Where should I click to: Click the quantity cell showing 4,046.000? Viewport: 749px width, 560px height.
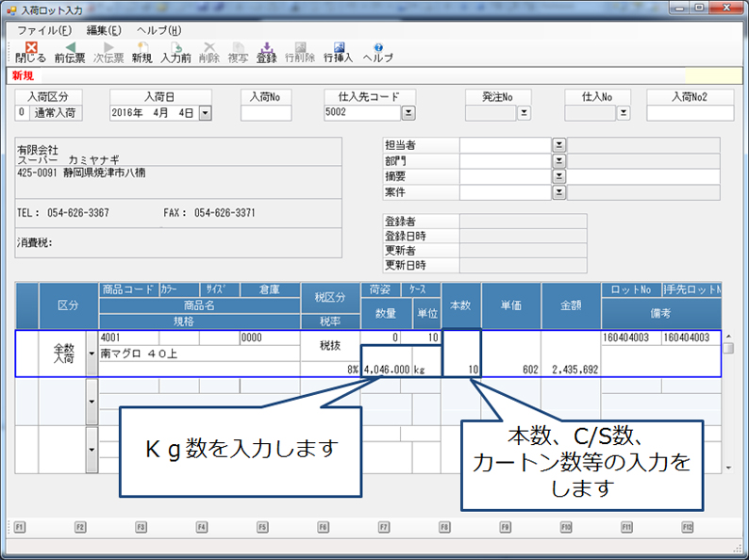tap(386, 370)
